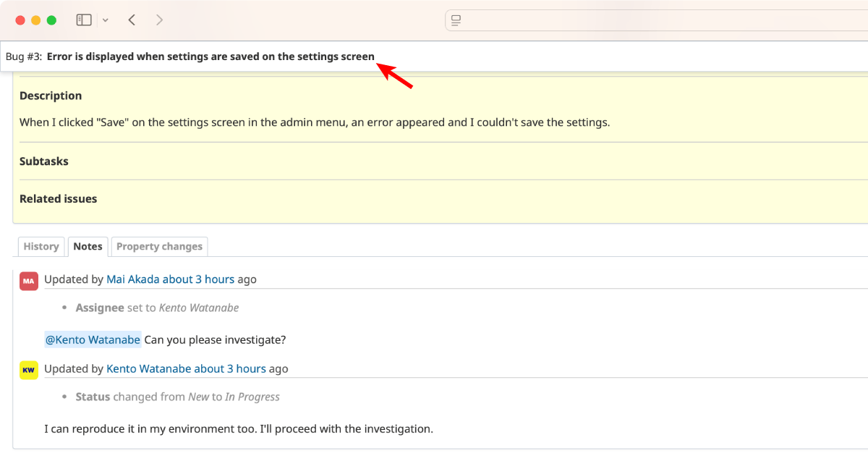Switch to the History tab
The width and height of the screenshot is (868, 456).
pos(41,247)
